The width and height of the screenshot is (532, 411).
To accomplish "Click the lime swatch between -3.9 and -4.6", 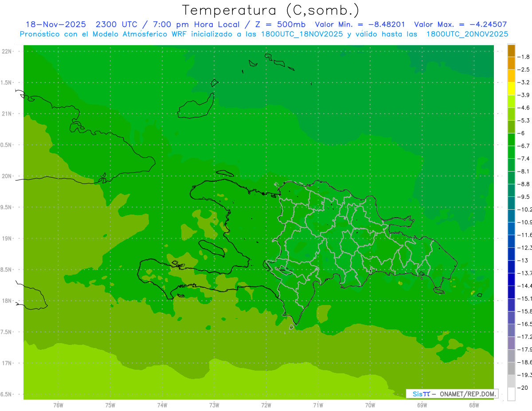I will coord(511,102).
